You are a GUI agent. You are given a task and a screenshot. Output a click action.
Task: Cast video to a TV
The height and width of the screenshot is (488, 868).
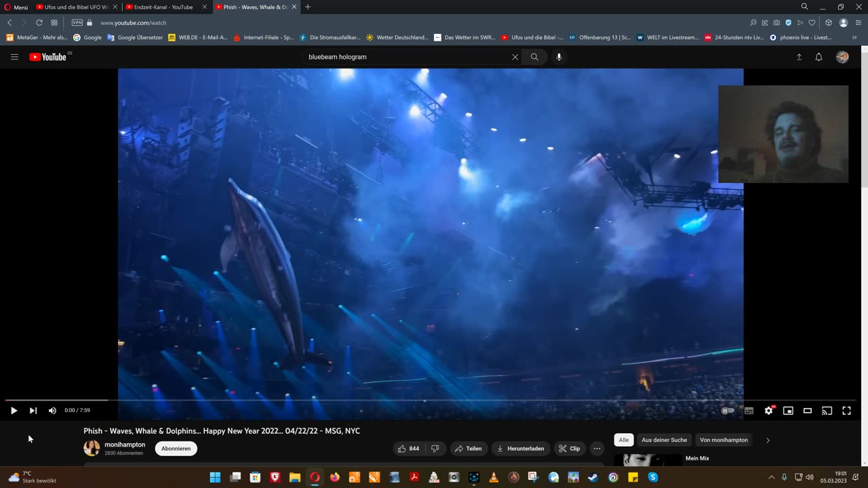pyautogui.click(x=827, y=410)
